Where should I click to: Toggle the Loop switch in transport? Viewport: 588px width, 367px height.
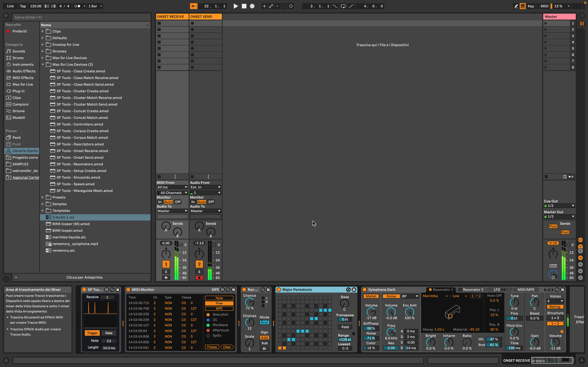[343, 6]
